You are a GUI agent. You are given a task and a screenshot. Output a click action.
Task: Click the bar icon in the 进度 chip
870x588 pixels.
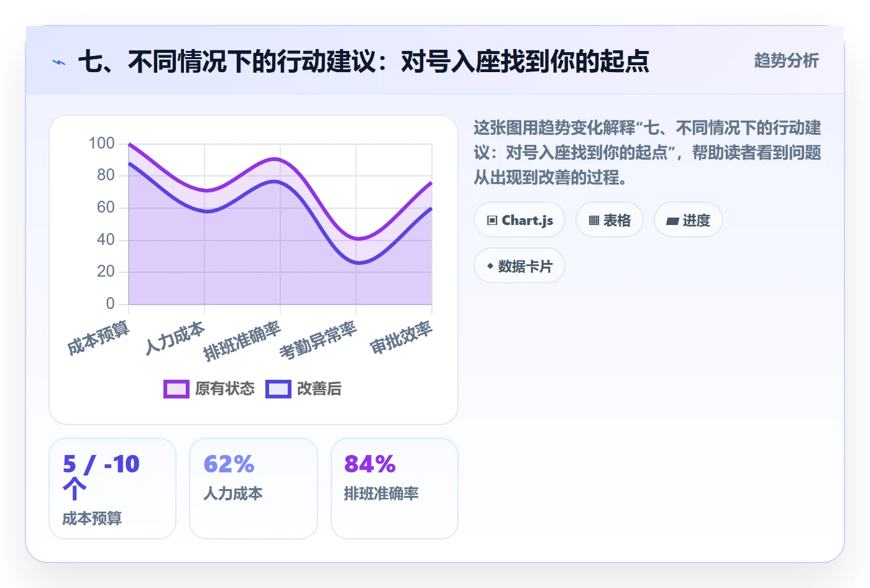coord(672,221)
